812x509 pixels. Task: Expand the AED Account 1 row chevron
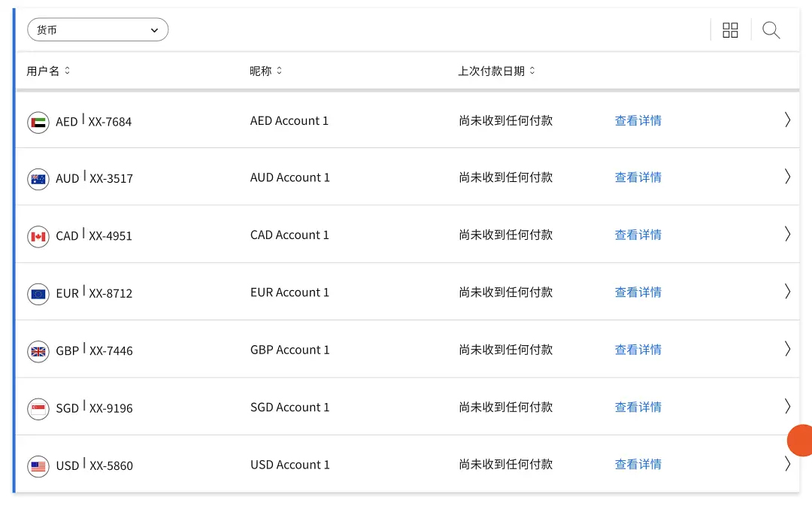pos(787,120)
